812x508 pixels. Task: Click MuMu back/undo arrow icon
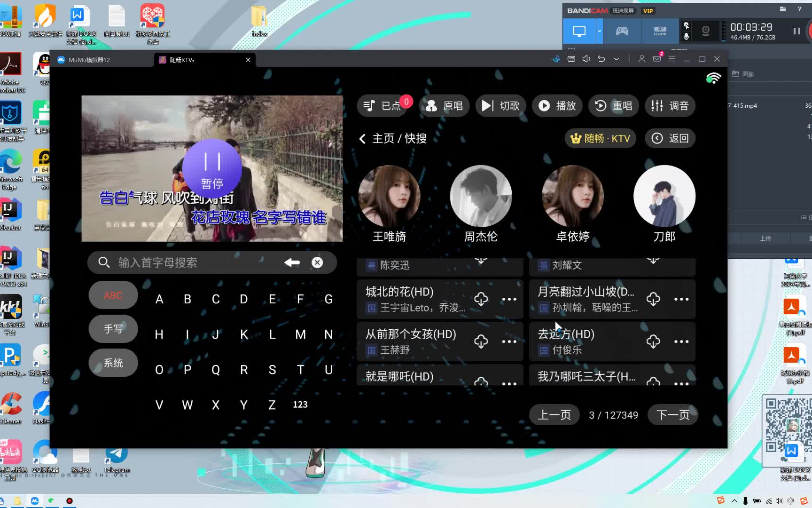pyautogui.click(x=601, y=59)
